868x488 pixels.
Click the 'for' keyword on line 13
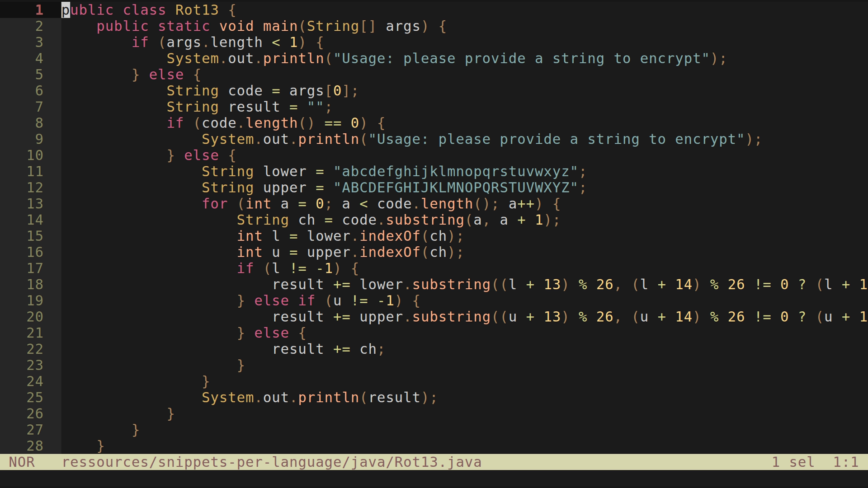(215, 204)
